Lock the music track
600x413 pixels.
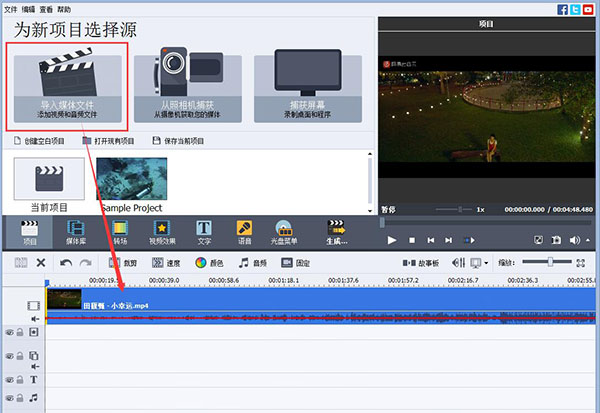tap(20, 398)
